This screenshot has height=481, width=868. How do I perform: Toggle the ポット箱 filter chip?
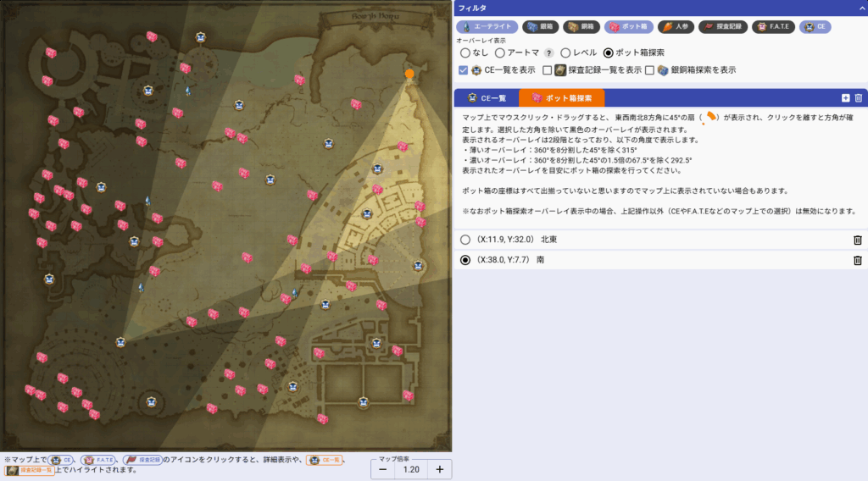pos(629,26)
